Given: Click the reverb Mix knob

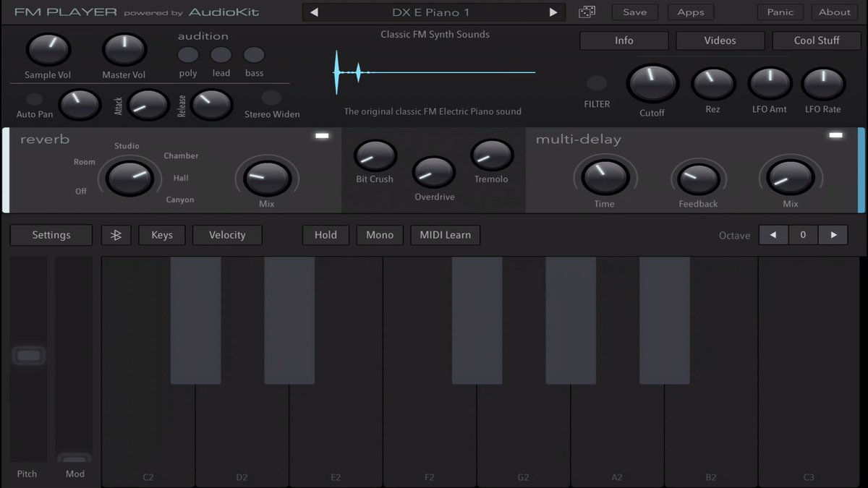Looking at the screenshot, I should point(267,178).
